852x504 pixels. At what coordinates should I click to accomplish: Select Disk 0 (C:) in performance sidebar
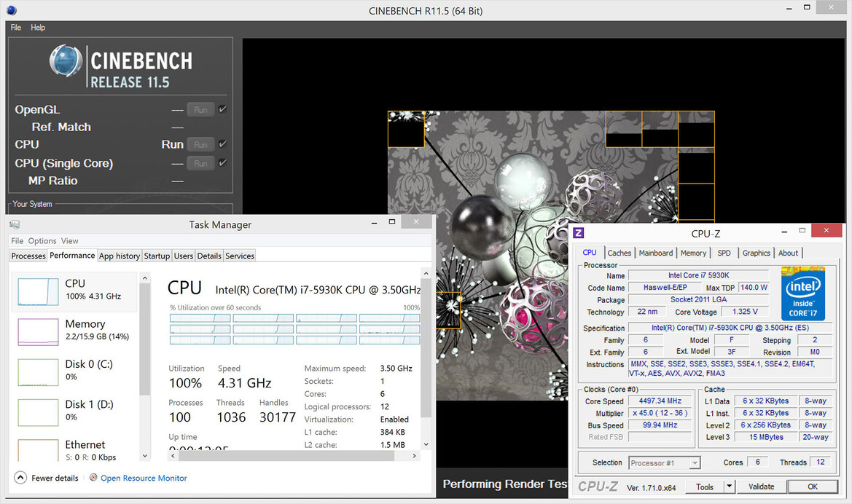coord(74,371)
